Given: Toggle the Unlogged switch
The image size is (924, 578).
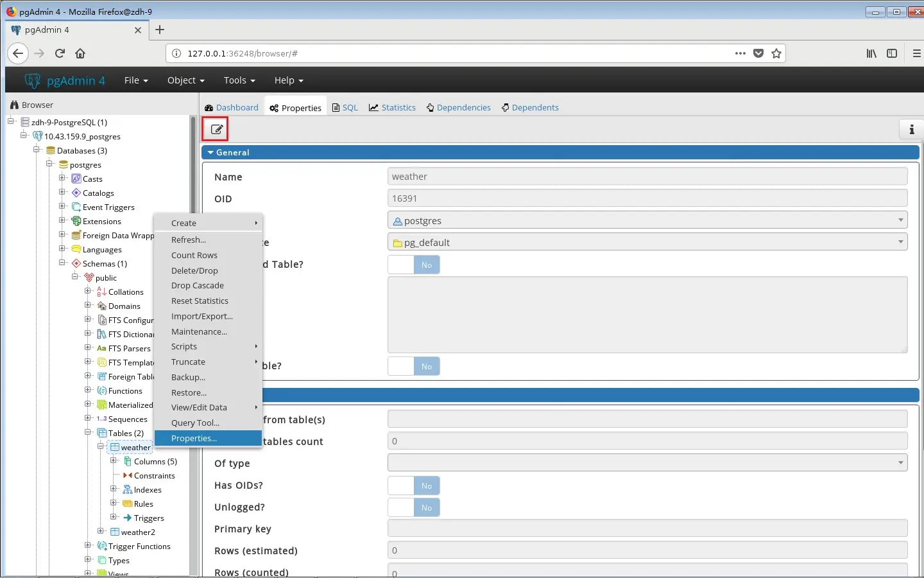Looking at the screenshot, I should [414, 507].
